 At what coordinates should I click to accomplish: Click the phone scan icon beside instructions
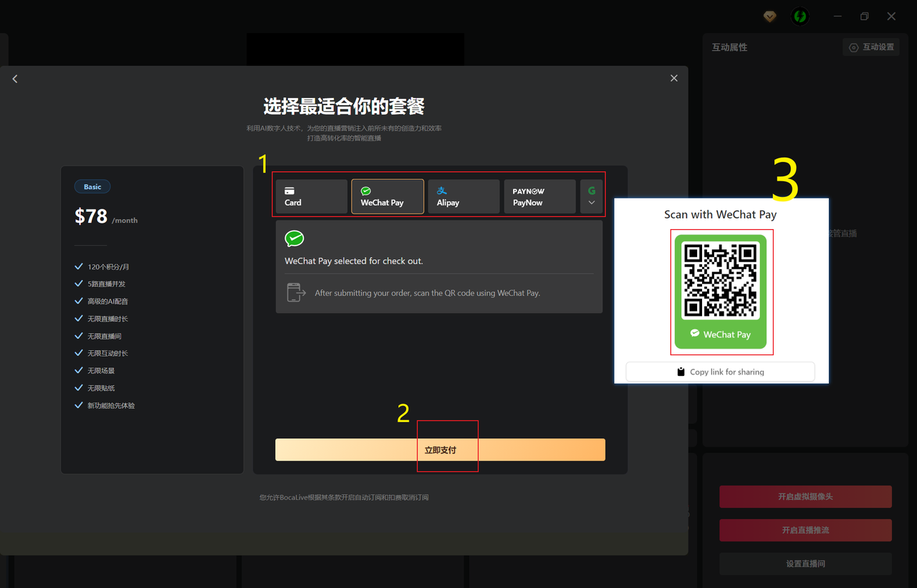click(x=296, y=293)
